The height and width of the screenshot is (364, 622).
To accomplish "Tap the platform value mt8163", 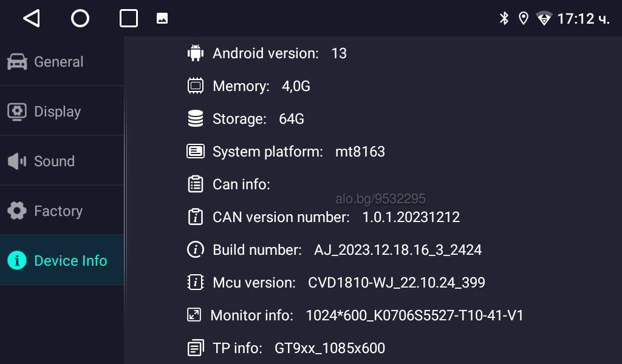I will pos(360,152).
